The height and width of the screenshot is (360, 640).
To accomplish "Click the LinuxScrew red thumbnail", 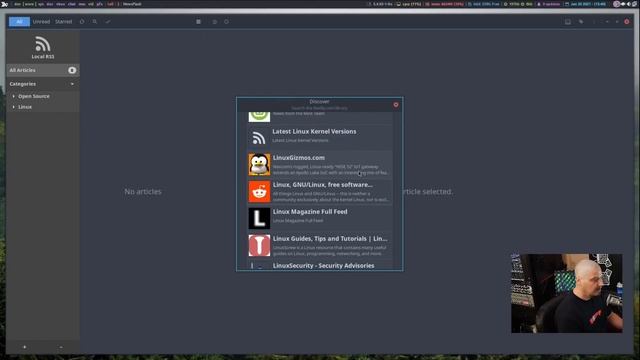I will coord(259,245).
